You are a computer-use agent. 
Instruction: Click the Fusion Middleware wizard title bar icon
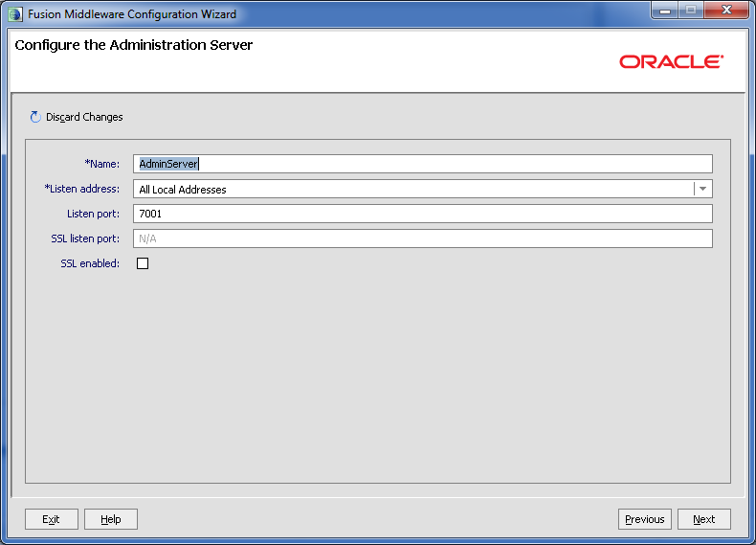click(15, 14)
